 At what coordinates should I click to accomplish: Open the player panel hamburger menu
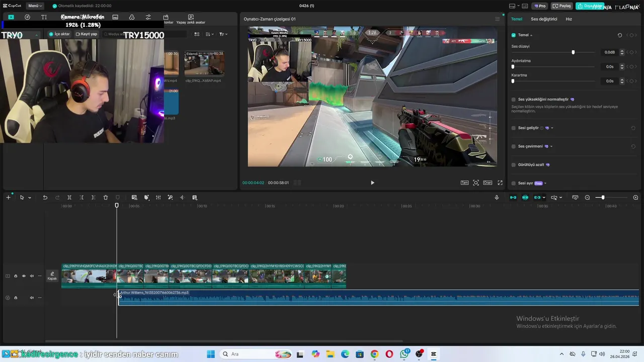(498, 19)
